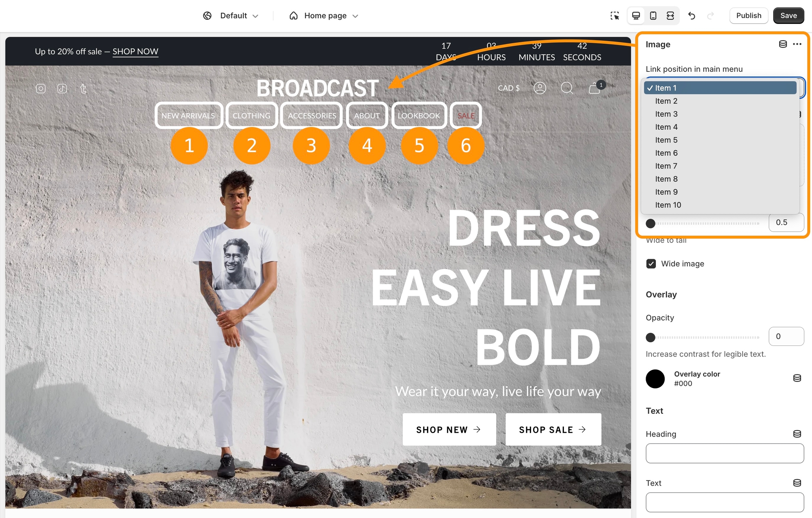Screen dimensions: 812x518
Task: Uncheck the Wide image checkbox
Action: [651, 264]
